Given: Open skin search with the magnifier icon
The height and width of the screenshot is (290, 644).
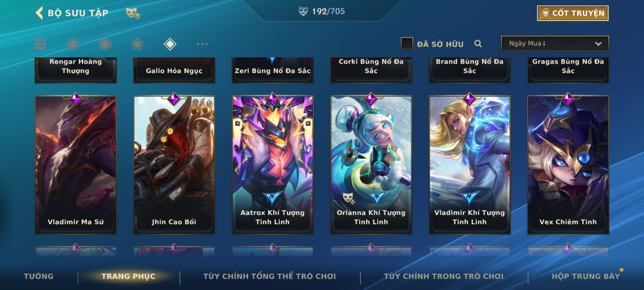Looking at the screenshot, I should [x=478, y=44].
